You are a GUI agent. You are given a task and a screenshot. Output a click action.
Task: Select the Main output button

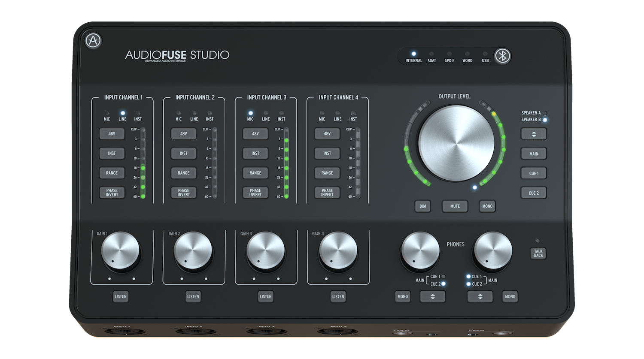(x=534, y=154)
